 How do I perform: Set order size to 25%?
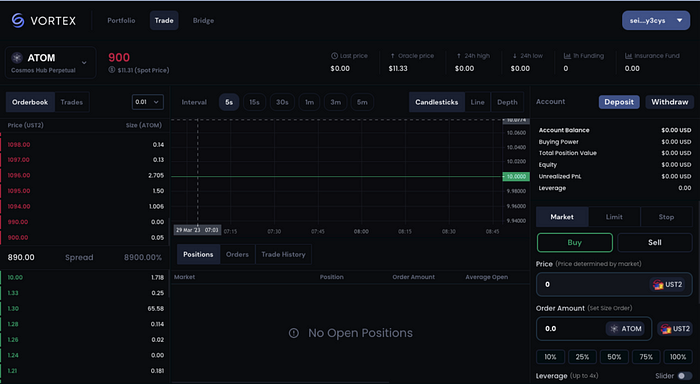(x=582, y=357)
